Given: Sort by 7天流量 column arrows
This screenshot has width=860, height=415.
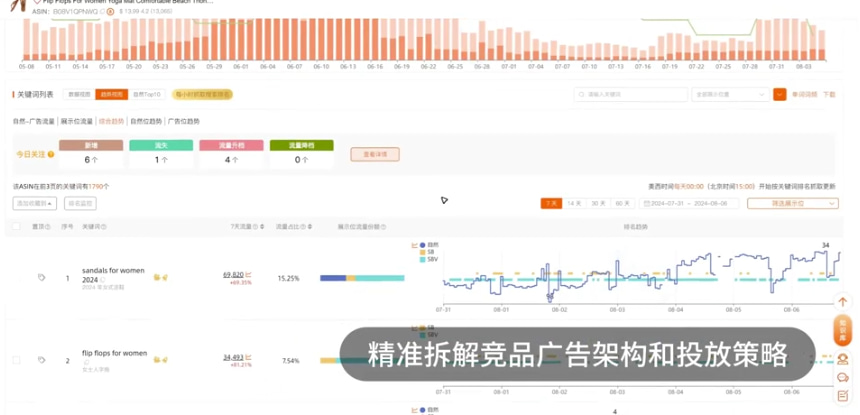Looking at the screenshot, I should [262, 226].
